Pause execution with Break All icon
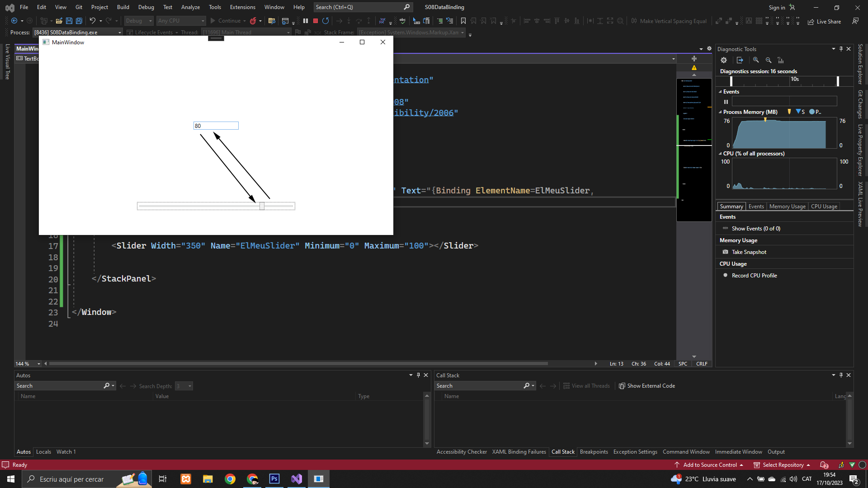This screenshot has height=488, width=868. [306, 21]
